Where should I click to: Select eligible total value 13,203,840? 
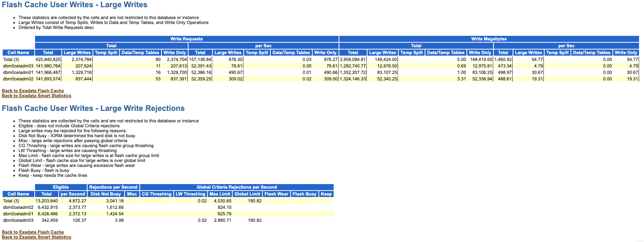tap(47, 201)
